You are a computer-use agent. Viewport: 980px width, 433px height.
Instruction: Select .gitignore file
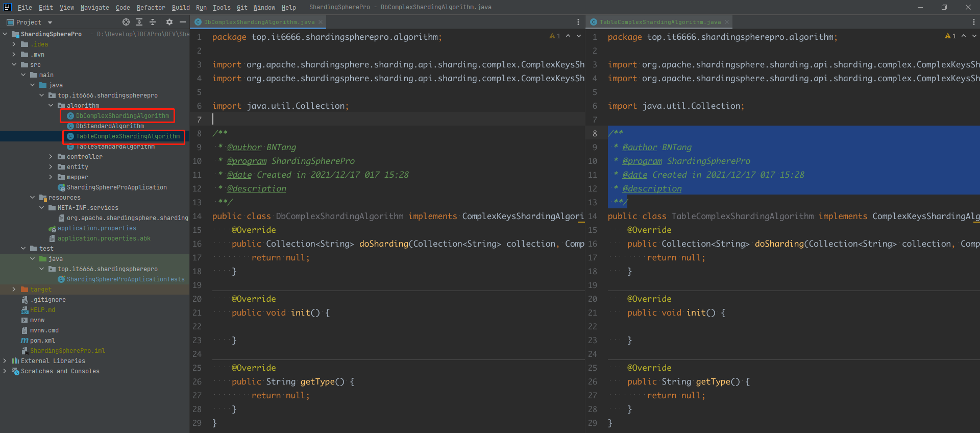click(48, 300)
